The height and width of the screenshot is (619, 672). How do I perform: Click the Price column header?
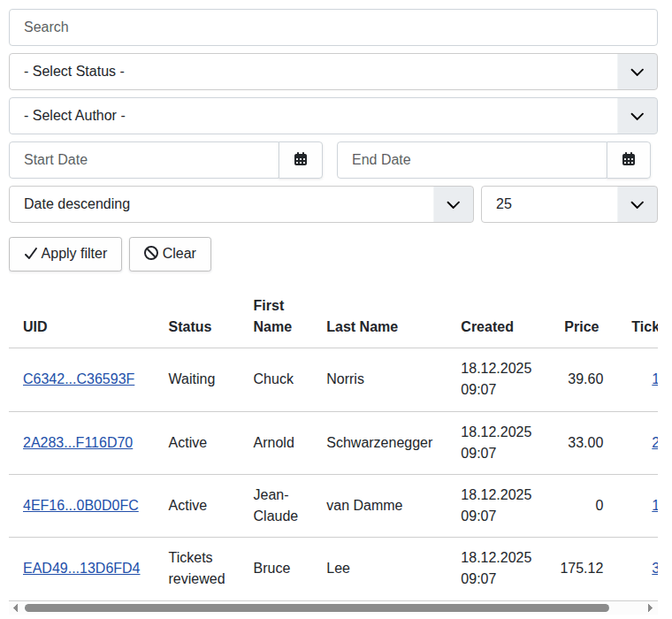[x=581, y=327]
